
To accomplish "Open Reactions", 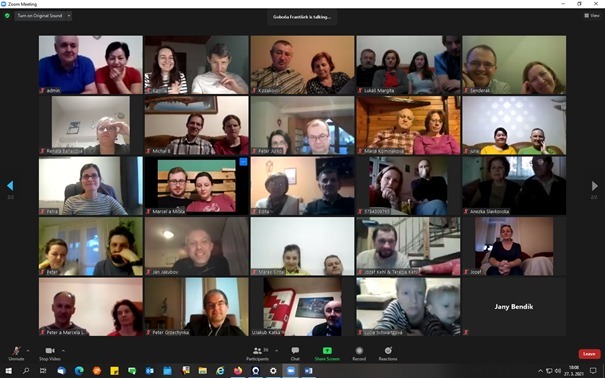I will pos(388,353).
